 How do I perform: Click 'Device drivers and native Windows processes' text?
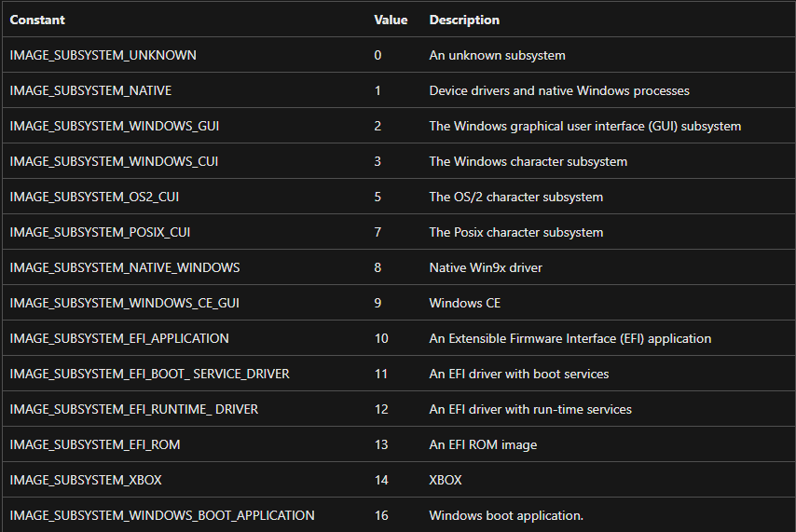(559, 90)
